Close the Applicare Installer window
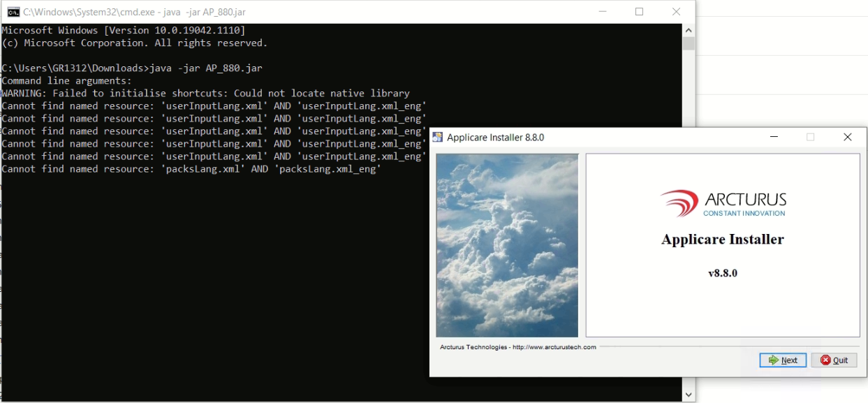 pyautogui.click(x=847, y=137)
